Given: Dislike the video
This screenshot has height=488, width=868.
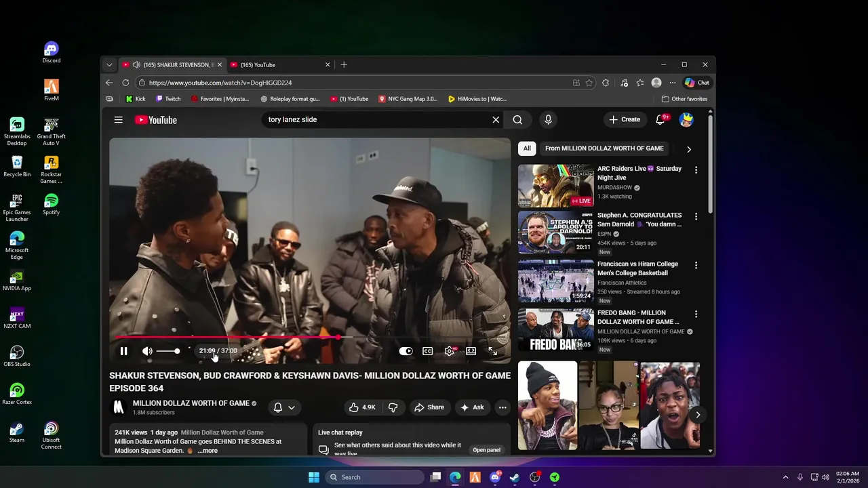Looking at the screenshot, I should tap(393, 407).
